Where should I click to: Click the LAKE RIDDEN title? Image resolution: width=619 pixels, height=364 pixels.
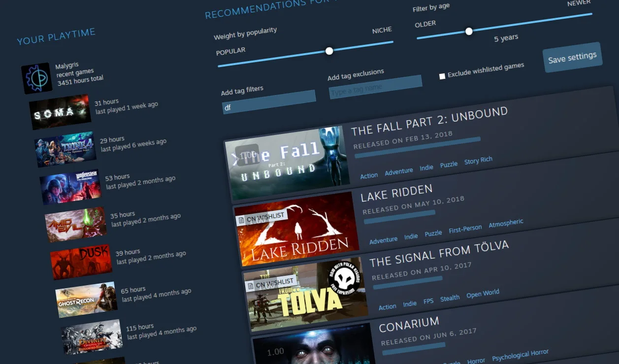tap(396, 193)
